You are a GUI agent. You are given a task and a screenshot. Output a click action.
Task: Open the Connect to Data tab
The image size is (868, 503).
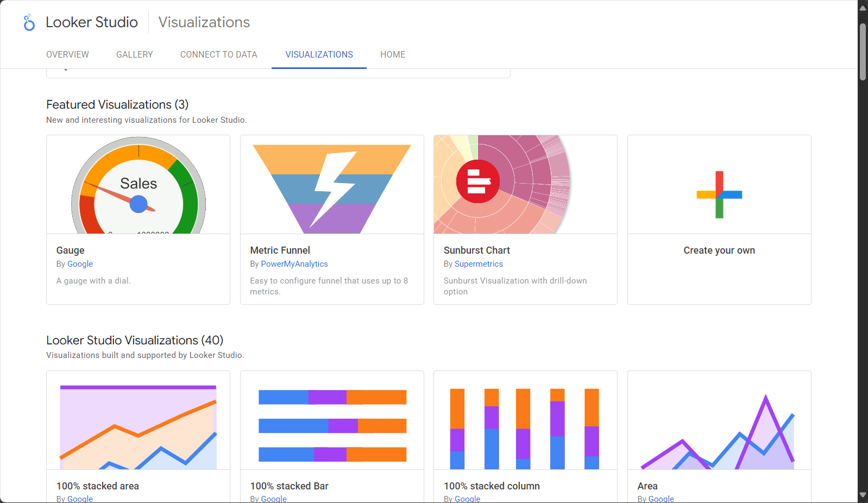click(219, 54)
